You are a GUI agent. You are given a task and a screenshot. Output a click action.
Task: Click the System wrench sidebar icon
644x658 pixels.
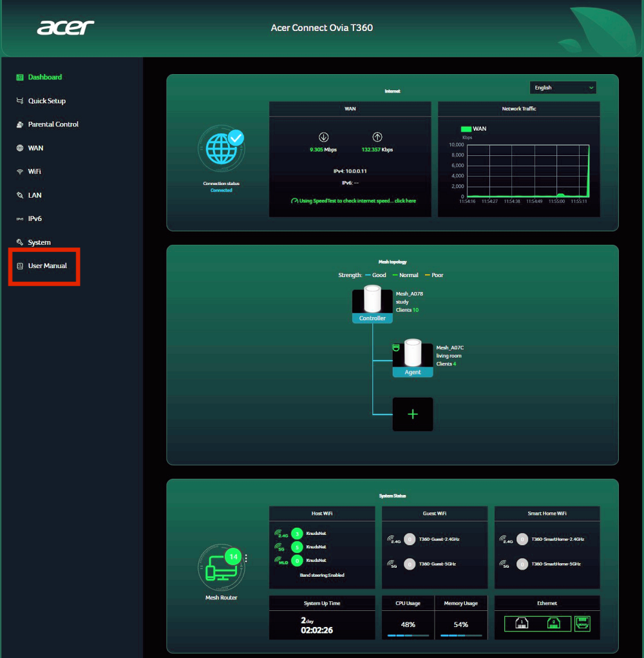click(20, 242)
